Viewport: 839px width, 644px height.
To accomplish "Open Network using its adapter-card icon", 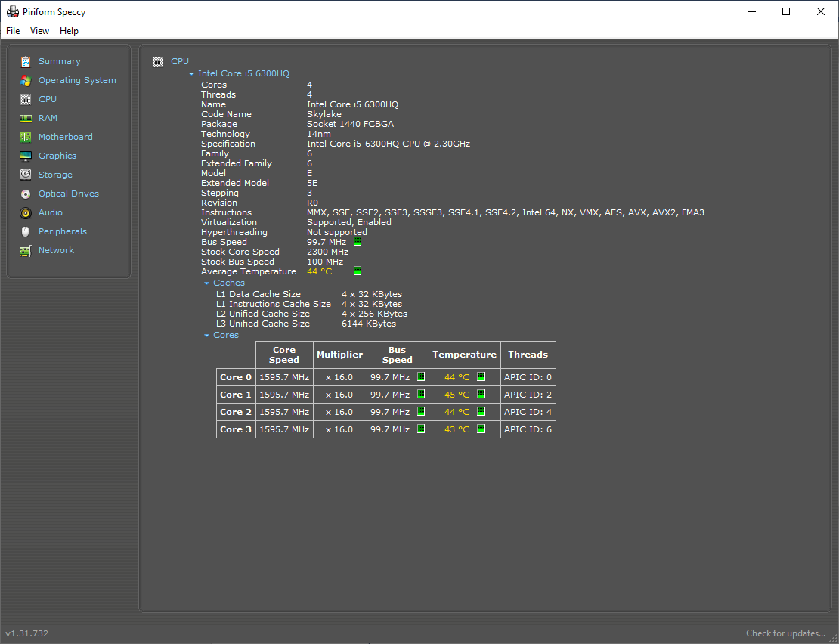I will click(x=26, y=250).
